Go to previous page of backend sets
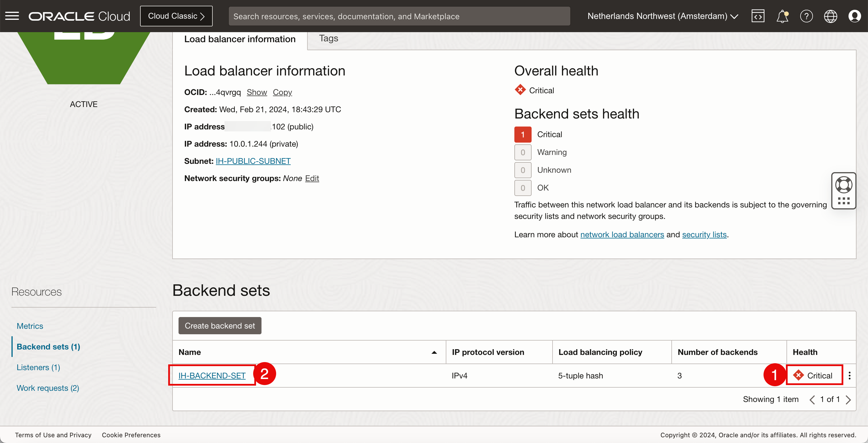The height and width of the screenshot is (443, 868). pyautogui.click(x=812, y=400)
